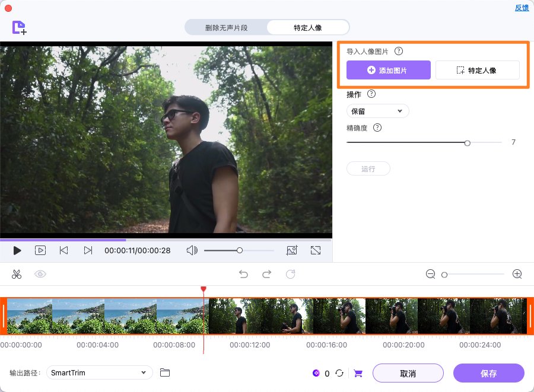Switch to the 特定人像 tab

(x=307, y=27)
